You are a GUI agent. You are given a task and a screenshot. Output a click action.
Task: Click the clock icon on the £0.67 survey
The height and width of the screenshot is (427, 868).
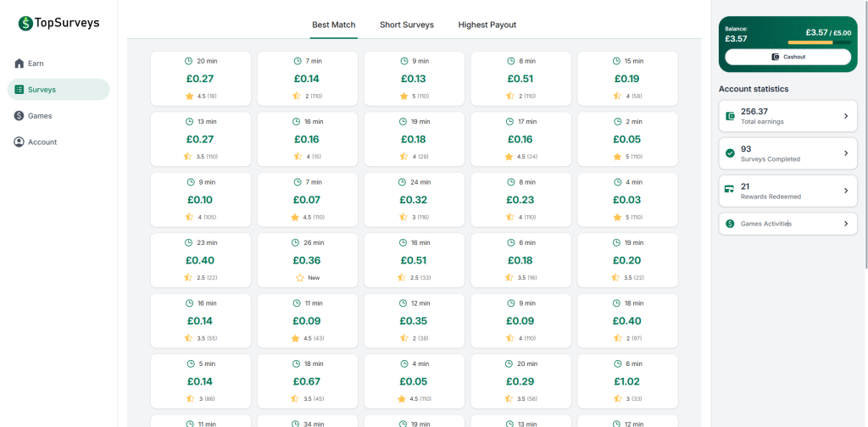point(297,363)
